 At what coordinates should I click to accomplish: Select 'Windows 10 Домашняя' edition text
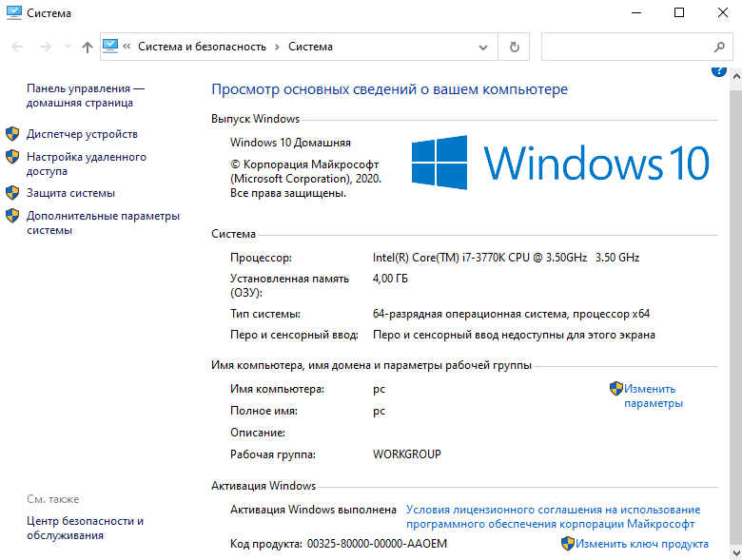290,143
